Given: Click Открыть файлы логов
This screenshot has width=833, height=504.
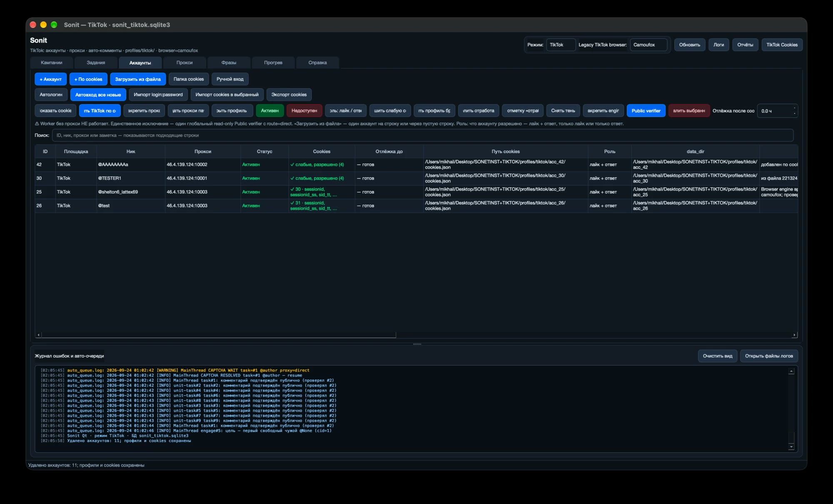Looking at the screenshot, I should pyautogui.click(x=769, y=356).
